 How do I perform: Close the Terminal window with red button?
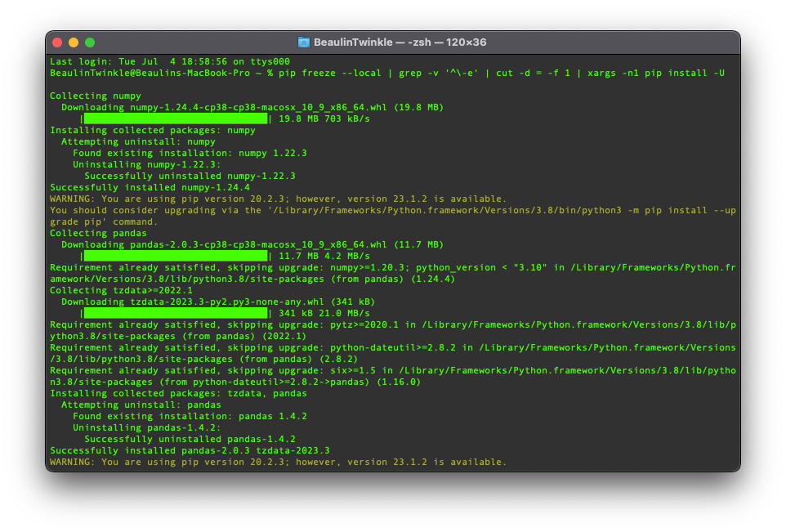(x=57, y=42)
